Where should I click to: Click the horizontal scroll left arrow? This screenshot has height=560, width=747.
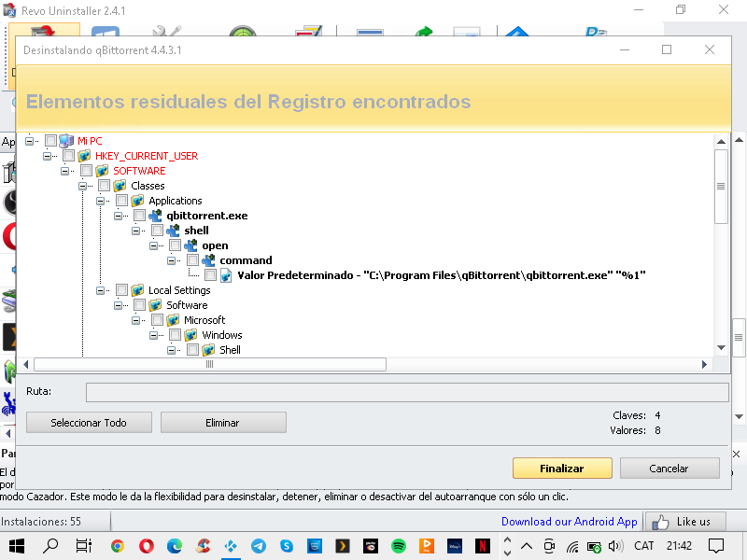tap(26, 364)
